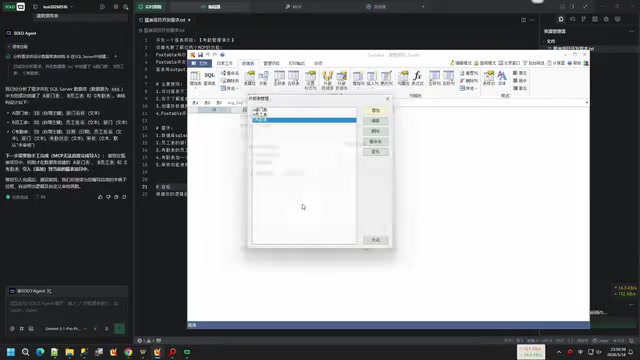Open the table style icon
The height and width of the screenshot is (360, 640).
coord(489,78)
